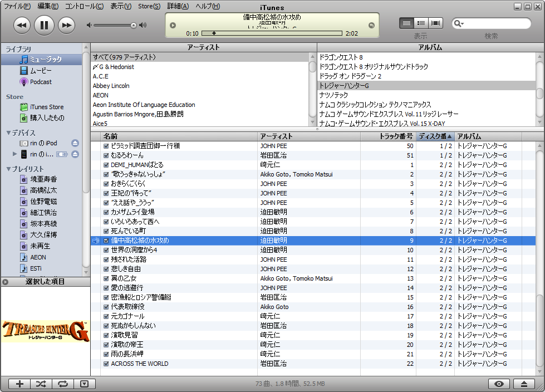Select artist Abbey Lincoln in browser
Viewport: 545px width, 392px height.
(200, 86)
